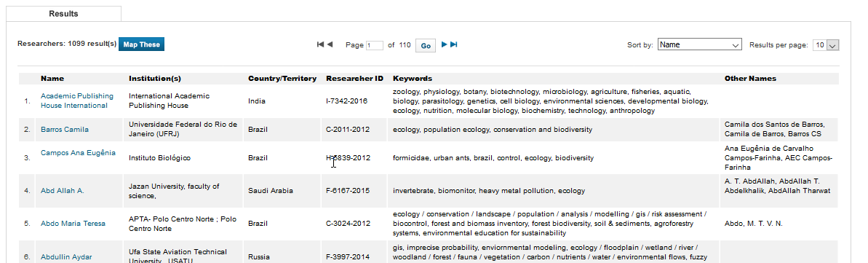Click the Map These button
Screen dimensions: 868x263
[142, 44]
